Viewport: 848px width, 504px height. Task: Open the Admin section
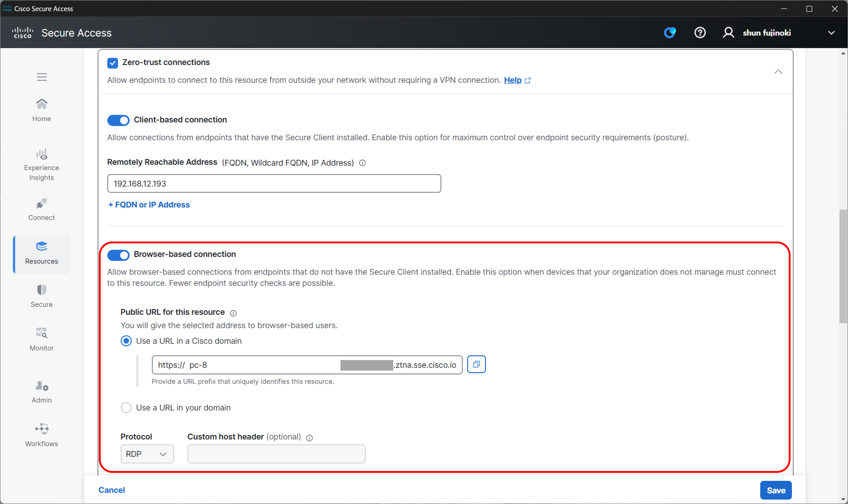click(x=41, y=392)
